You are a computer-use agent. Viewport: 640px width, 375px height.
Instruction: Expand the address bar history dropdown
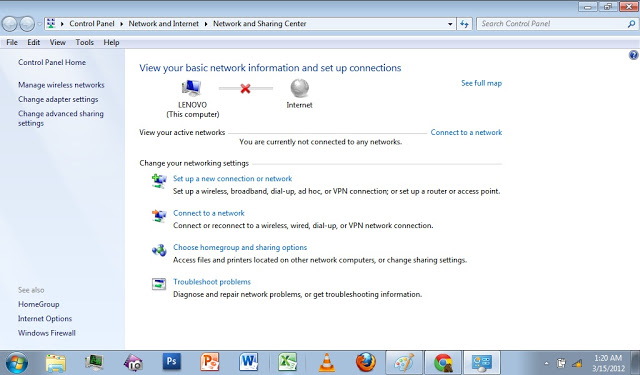pos(450,24)
